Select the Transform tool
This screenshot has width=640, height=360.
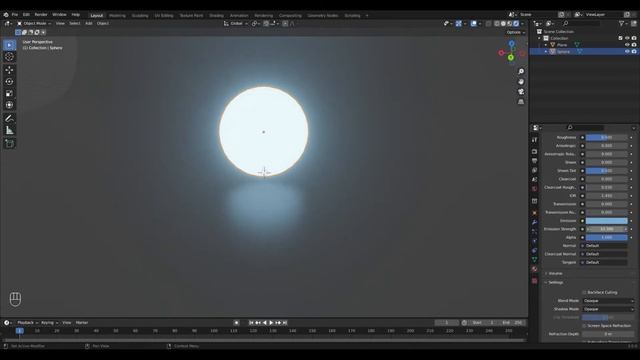9,105
